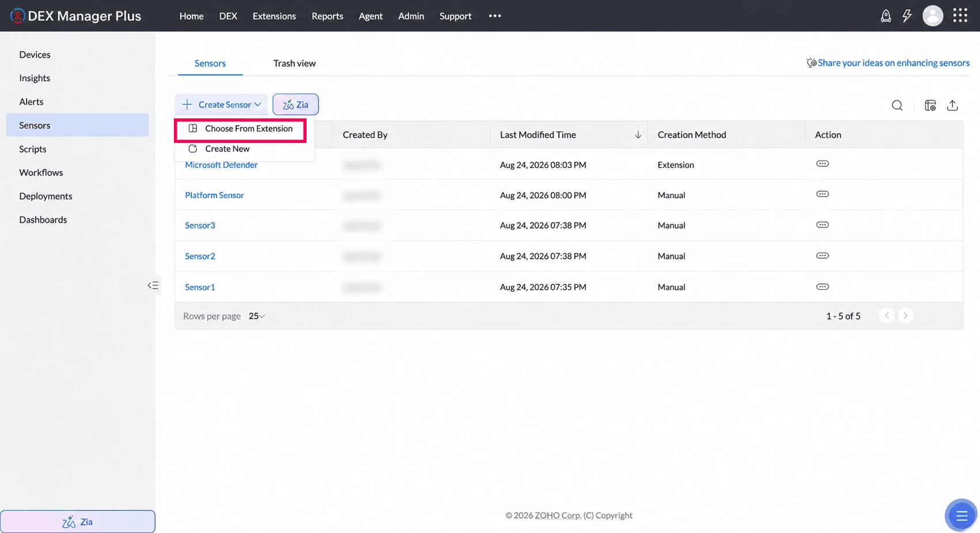Open the Sensor3 link
The height and width of the screenshot is (533, 980).
click(200, 225)
